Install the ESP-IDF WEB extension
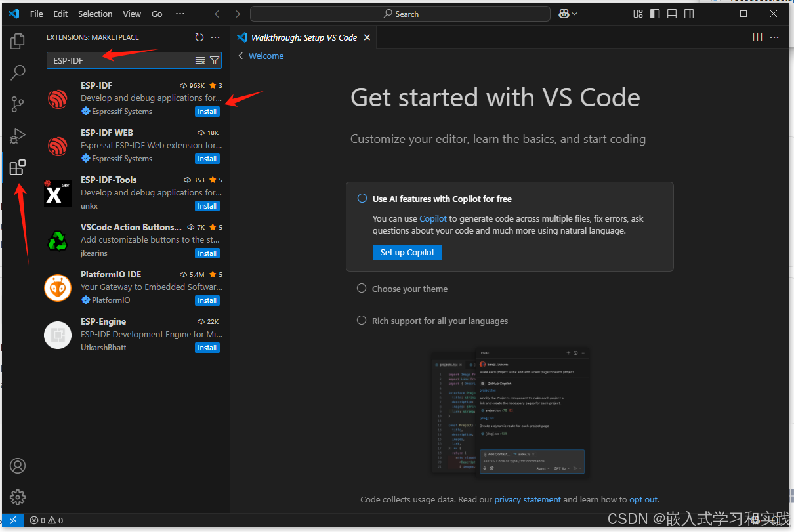 pyautogui.click(x=207, y=159)
